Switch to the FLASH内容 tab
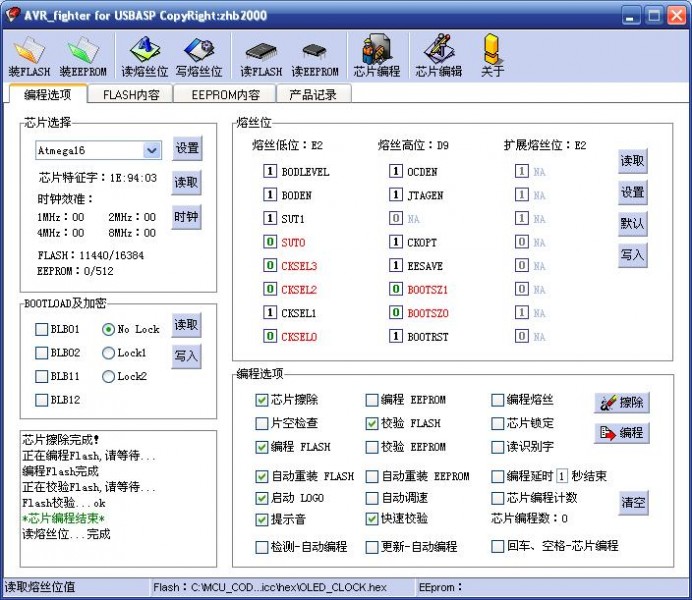This screenshot has height=600, width=692. (x=130, y=95)
